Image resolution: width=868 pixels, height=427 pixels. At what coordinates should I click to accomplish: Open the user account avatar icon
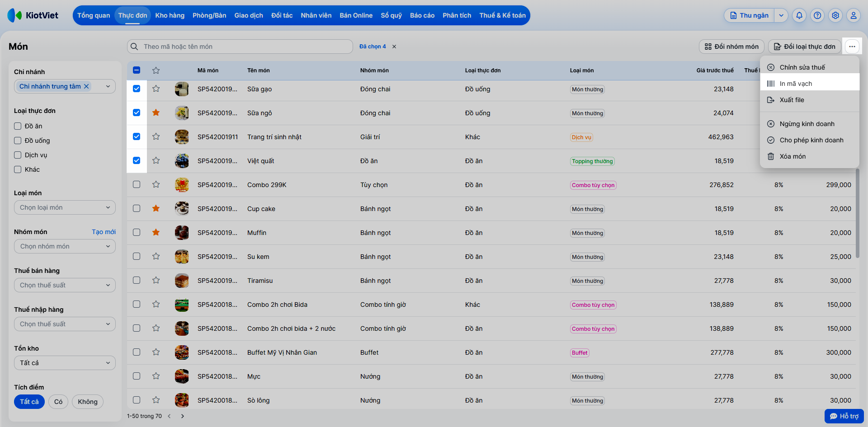click(854, 15)
